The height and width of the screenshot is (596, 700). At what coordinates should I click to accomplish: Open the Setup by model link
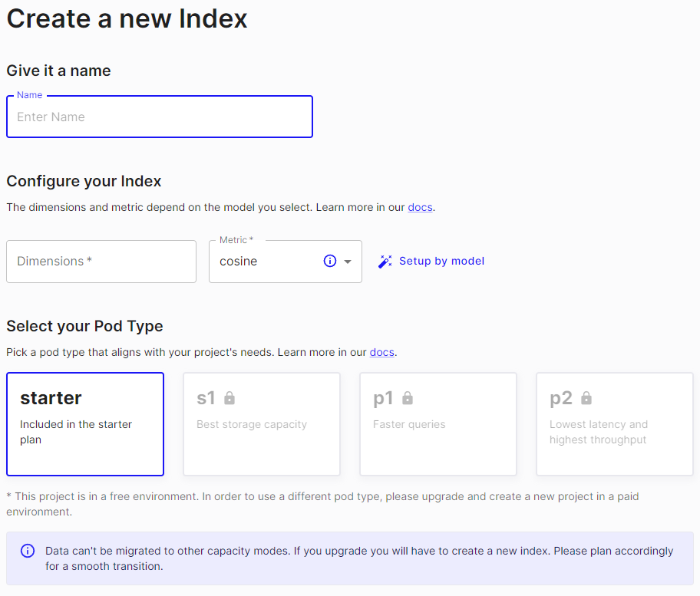[441, 261]
